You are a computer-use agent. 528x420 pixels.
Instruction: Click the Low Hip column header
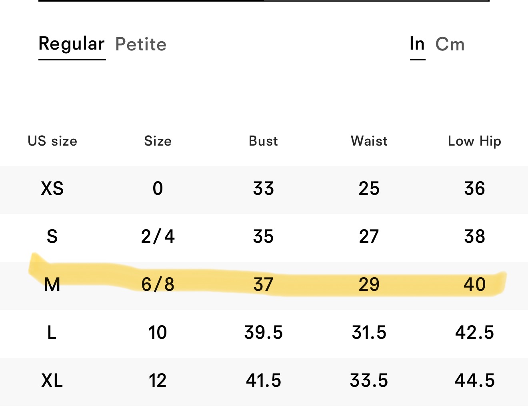pyautogui.click(x=474, y=141)
